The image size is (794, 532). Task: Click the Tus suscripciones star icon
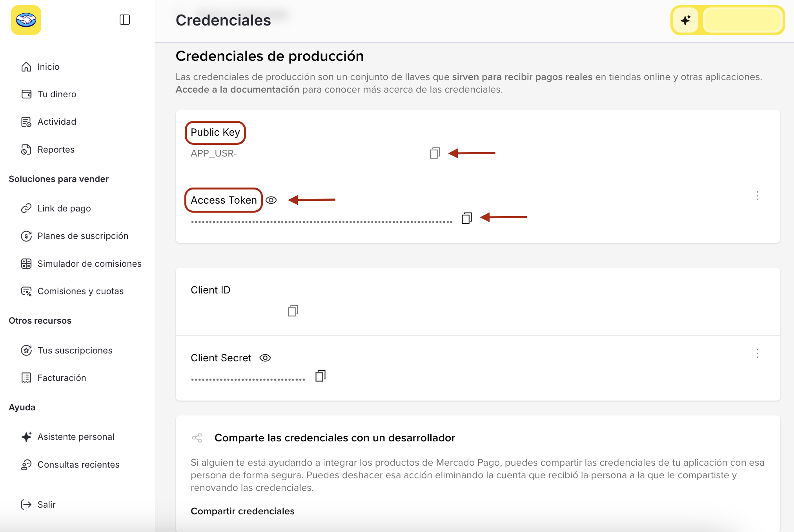pos(26,350)
